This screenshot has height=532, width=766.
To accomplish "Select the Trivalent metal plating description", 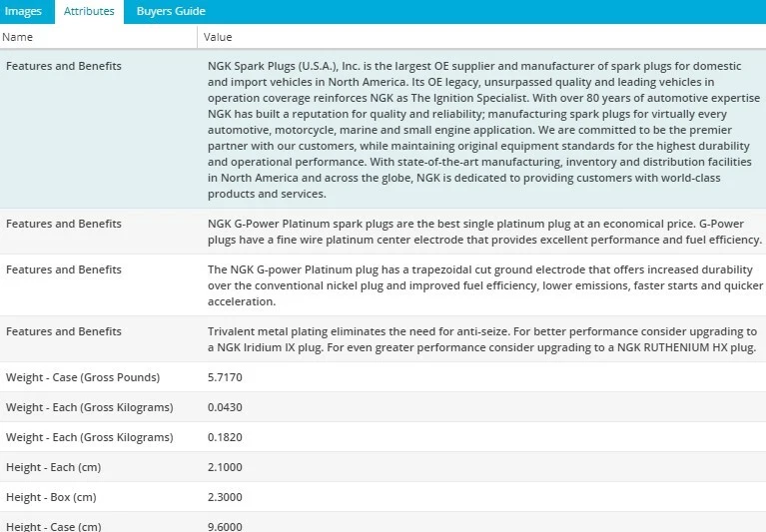I will (483, 339).
